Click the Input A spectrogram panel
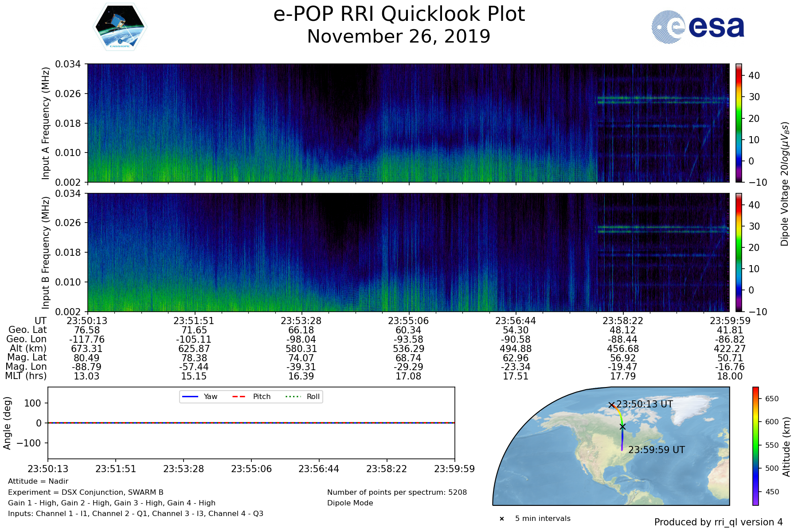The width and height of the screenshot is (798, 532). tap(408, 123)
